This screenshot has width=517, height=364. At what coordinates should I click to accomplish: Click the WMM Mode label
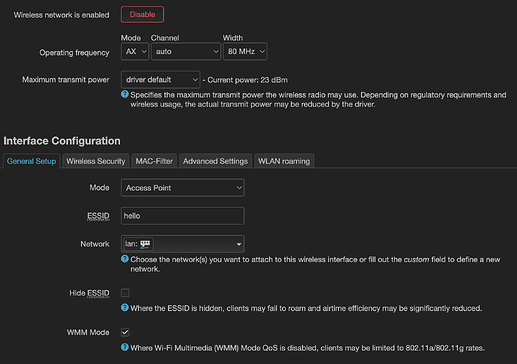pos(88,332)
